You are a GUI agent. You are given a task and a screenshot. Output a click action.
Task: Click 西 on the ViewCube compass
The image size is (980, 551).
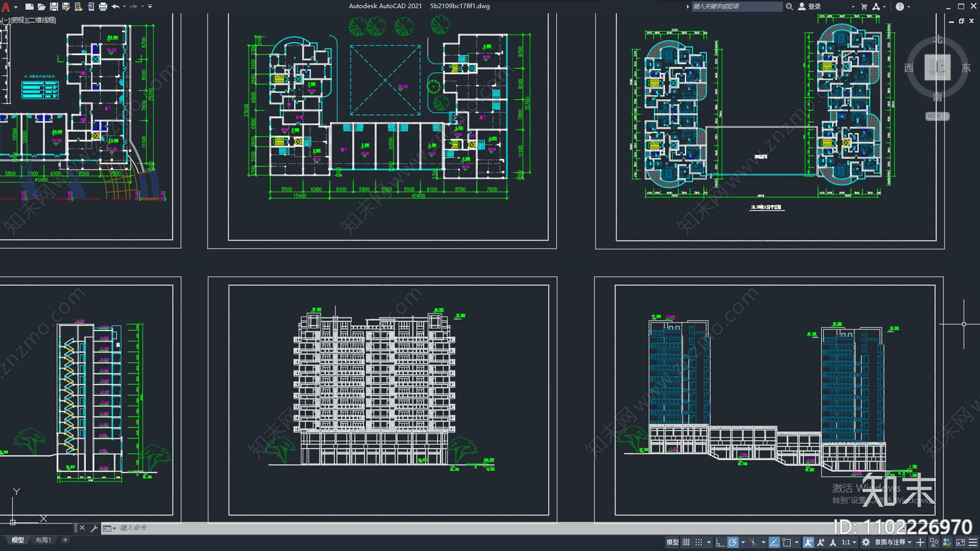tap(908, 67)
